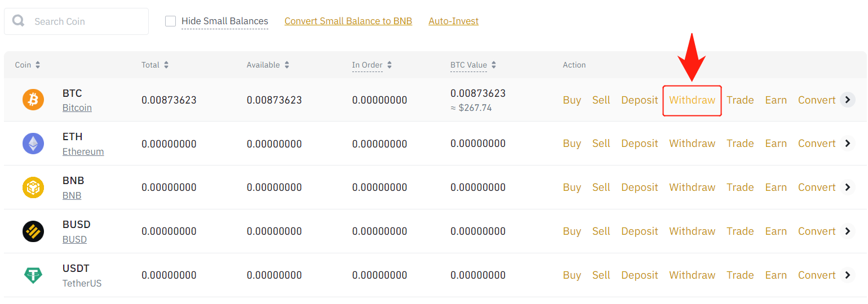Click Withdraw in the USDT row
This screenshot has width=868, height=304.
[x=692, y=275]
